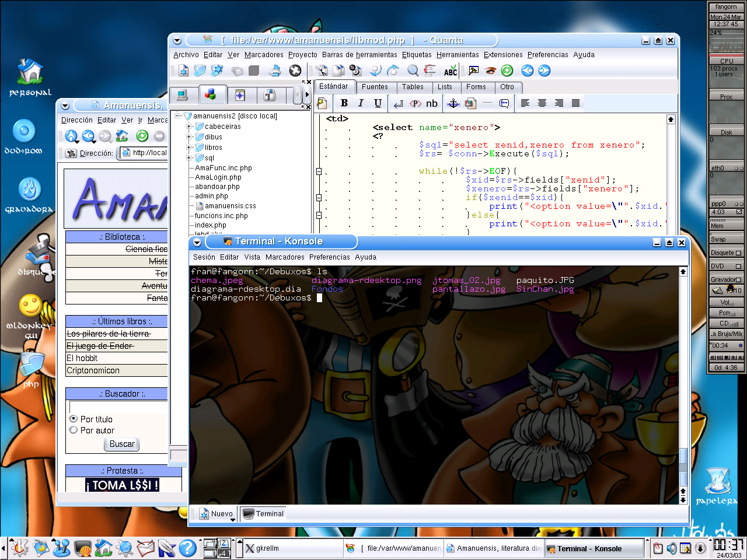Insert a line break with the return-arrow icon
747x560 pixels.
[x=398, y=104]
